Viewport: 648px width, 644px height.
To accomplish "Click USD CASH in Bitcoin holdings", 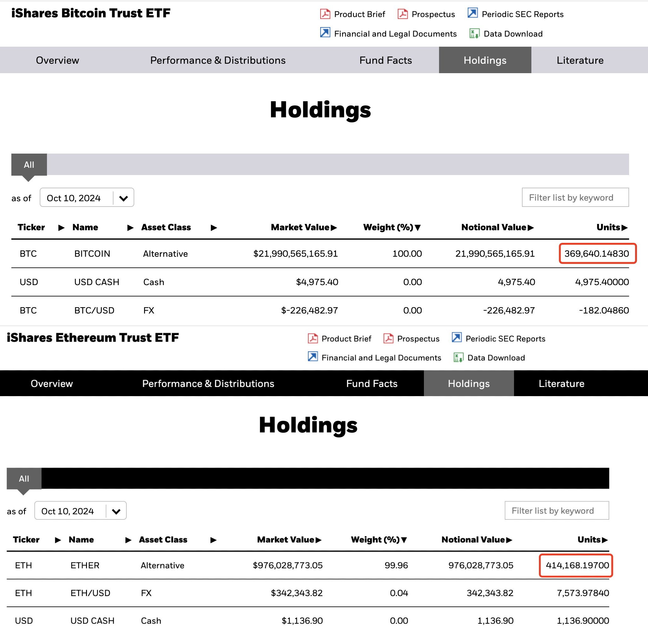I will click(x=96, y=282).
